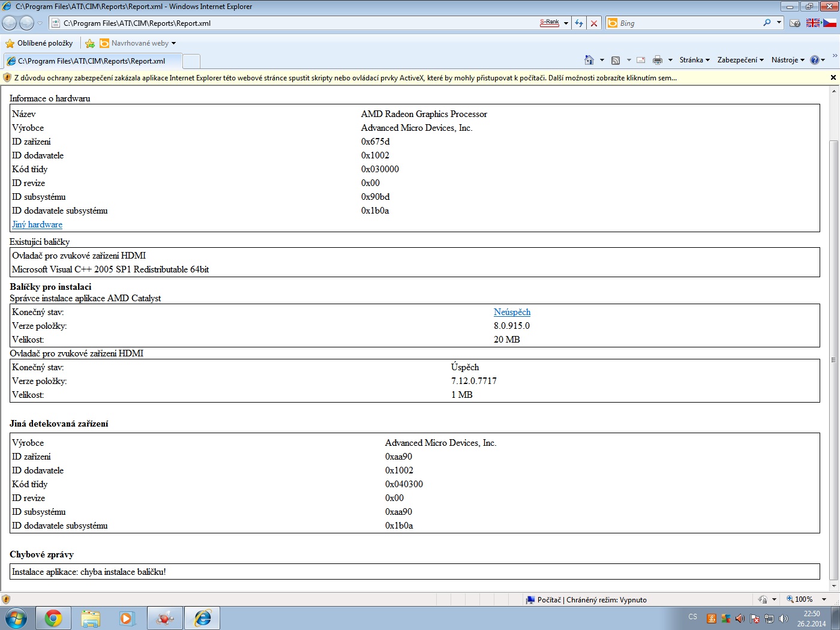840x630 pixels.
Task: Open the search provider dropdown arrow
Action: (x=779, y=23)
